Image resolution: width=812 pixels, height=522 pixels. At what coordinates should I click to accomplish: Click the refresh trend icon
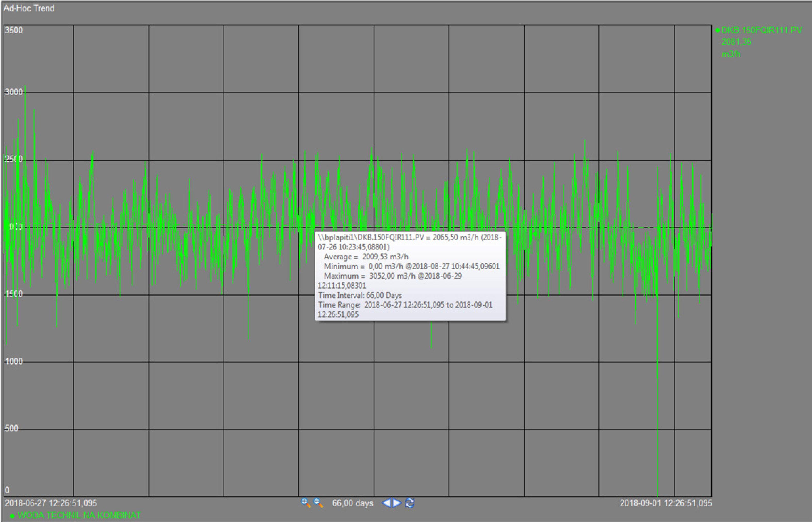coord(410,503)
